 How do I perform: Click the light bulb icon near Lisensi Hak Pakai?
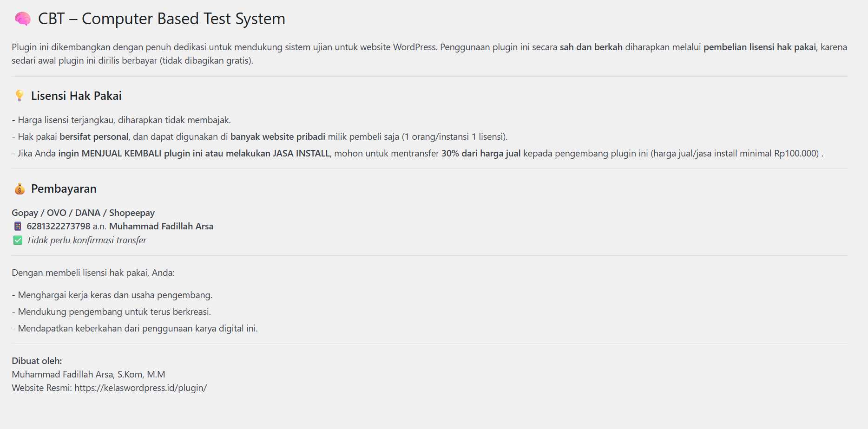point(20,96)
